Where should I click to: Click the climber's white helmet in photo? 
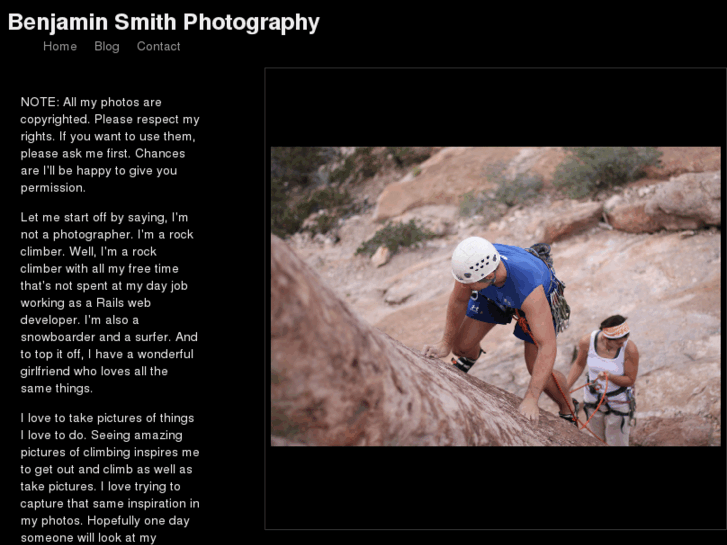(x=475, y=260)
